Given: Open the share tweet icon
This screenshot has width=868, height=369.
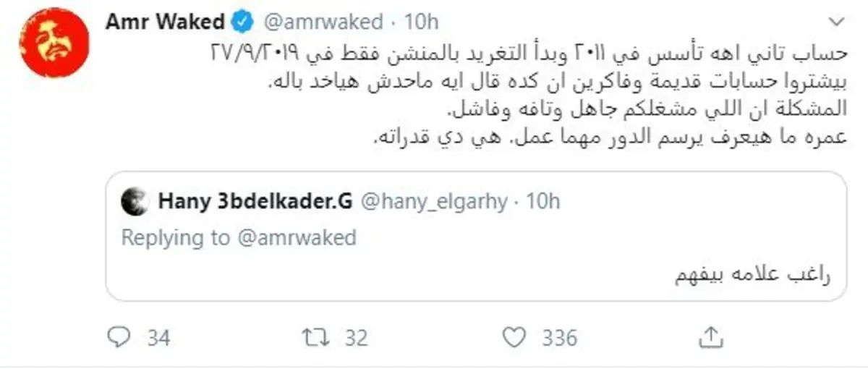Looking at the screenshot, I should click(711, 336).
